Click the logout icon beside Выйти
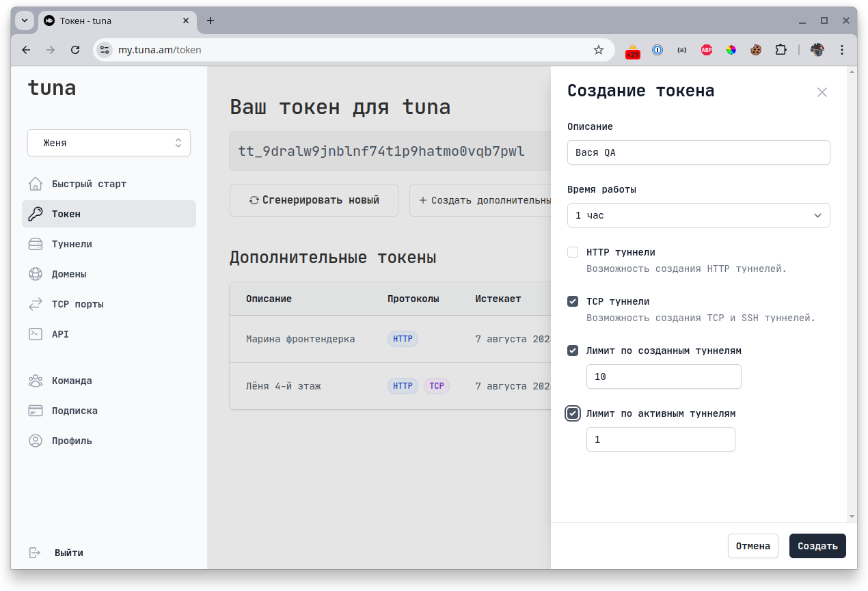This screenshot has width=868, height=591. pyautogui.click(x=35, y=553)
